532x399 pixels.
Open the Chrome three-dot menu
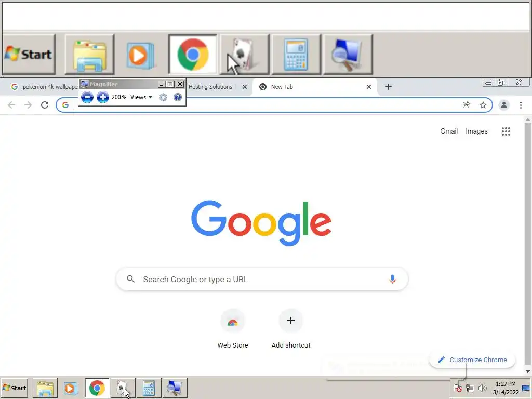tap(521, 105)
